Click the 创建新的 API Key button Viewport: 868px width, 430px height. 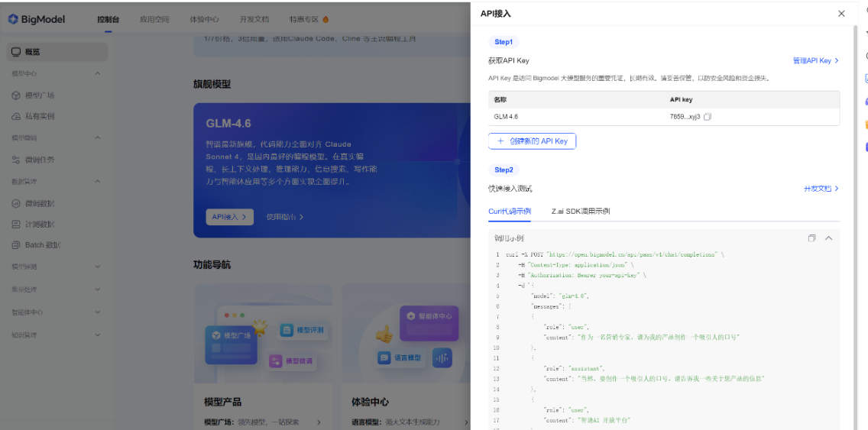coord(532,141)
